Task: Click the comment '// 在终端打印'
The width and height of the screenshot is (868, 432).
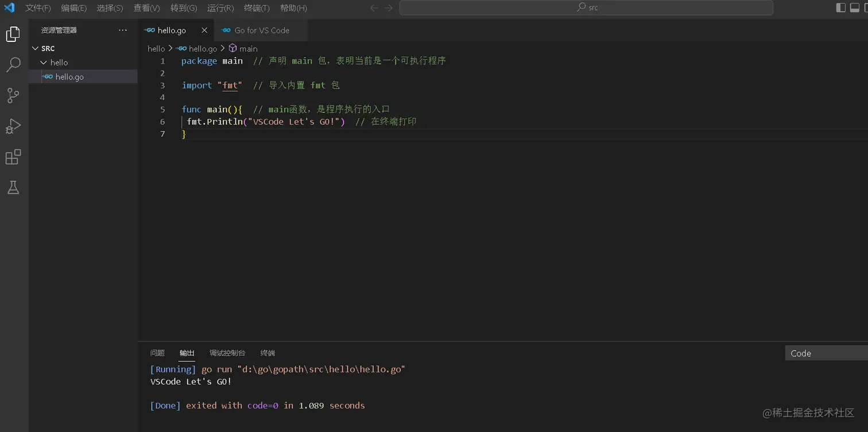Action: coord(386,122)
